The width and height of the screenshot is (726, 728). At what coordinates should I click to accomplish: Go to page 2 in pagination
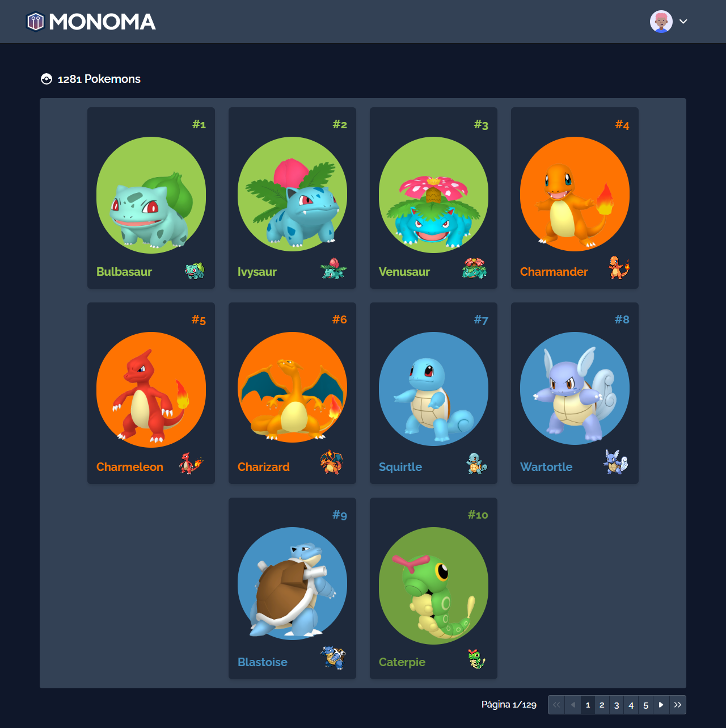click(602, 705)
